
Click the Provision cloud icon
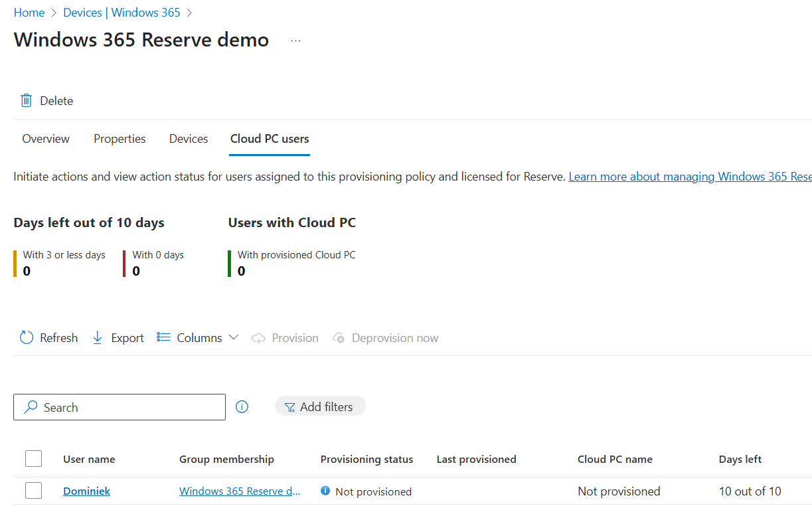click(x=259, y=338)
